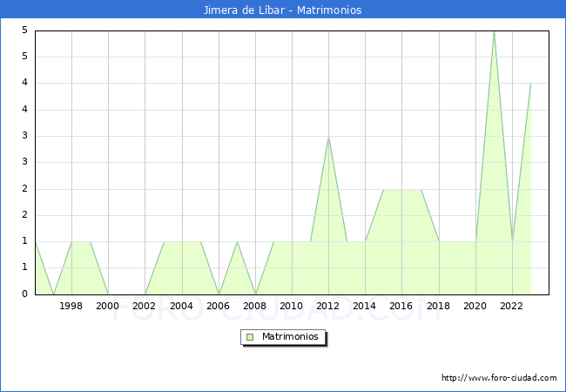This screenshot has height=392, width=566.
Task: Click the green Matrimonios legend swatch
Action: click(x=250, y=336)
